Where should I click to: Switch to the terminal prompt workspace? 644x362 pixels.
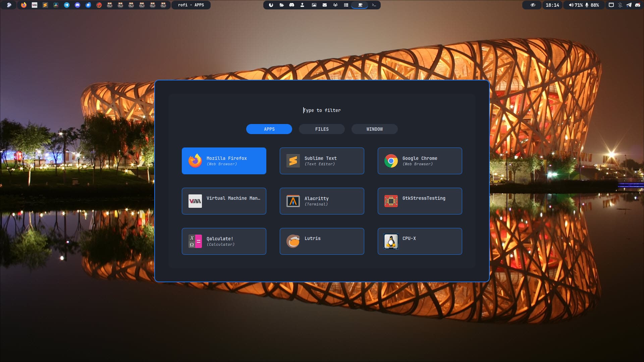(x=374, y=5)
